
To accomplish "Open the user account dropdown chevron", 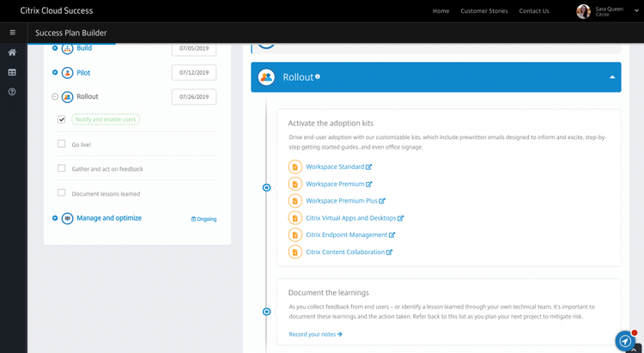I will (636, 9).
